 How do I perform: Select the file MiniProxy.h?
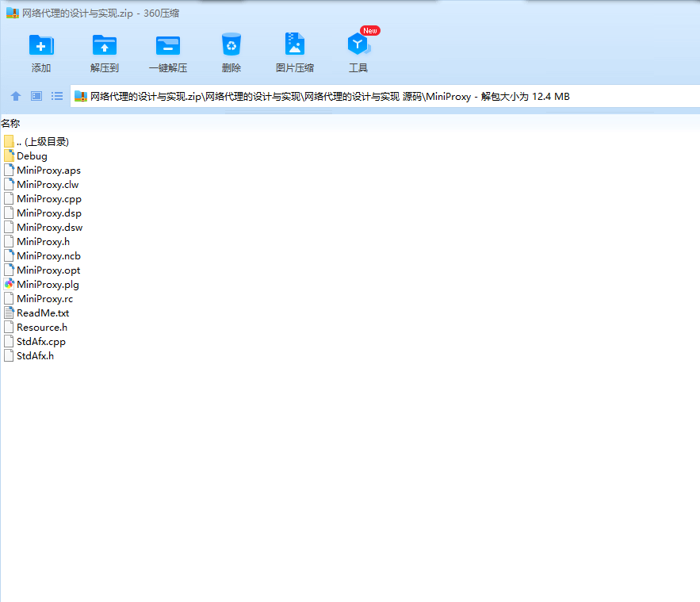tap(36, 242)
